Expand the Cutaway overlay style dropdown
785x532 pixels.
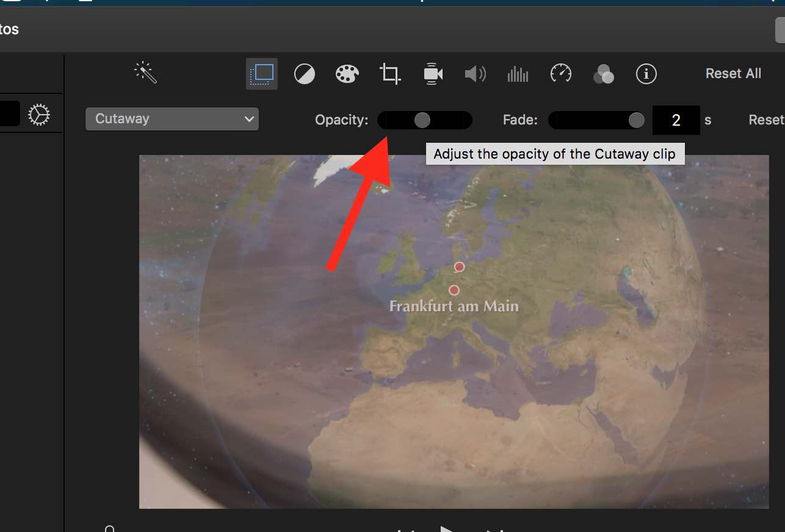(172, 119)
